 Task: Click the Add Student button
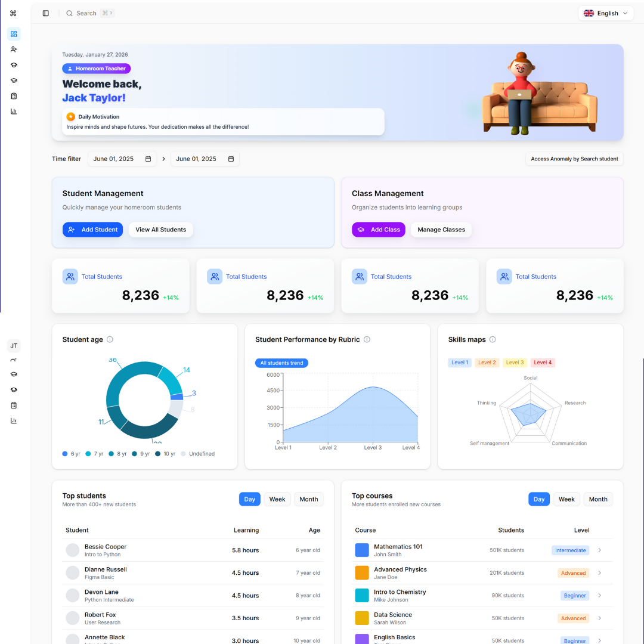click(x=92, y=230)
